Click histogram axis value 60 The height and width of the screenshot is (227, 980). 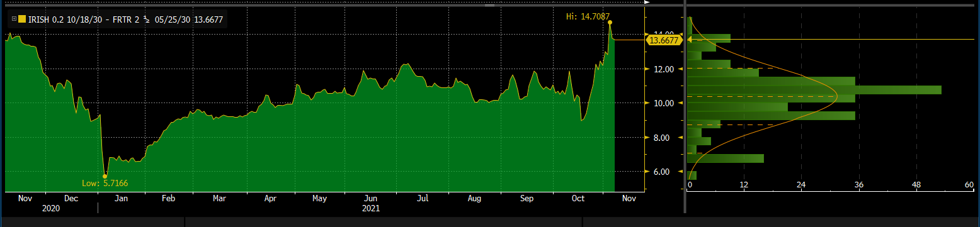coord(969,185)
